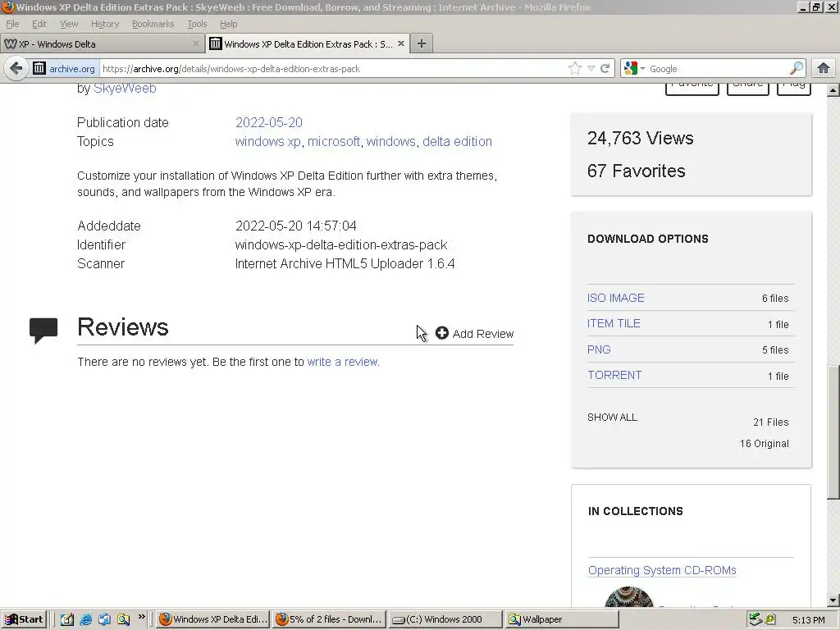Open the microsoft topic link
The height and width of the screenshot is (630, 840).
tap(334, 141)
